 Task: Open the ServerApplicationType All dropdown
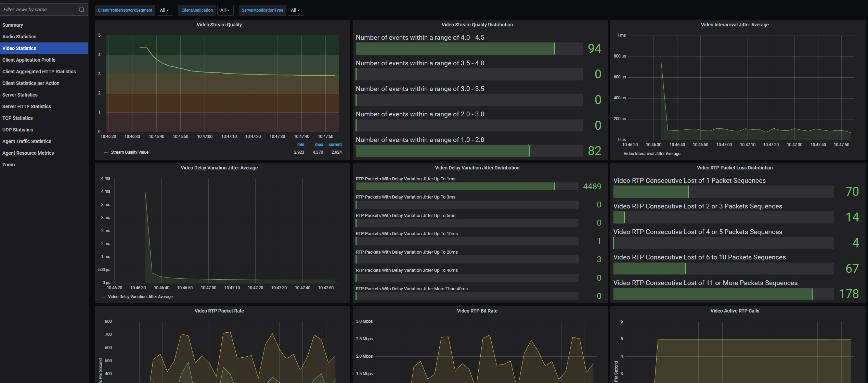point(295,10)
